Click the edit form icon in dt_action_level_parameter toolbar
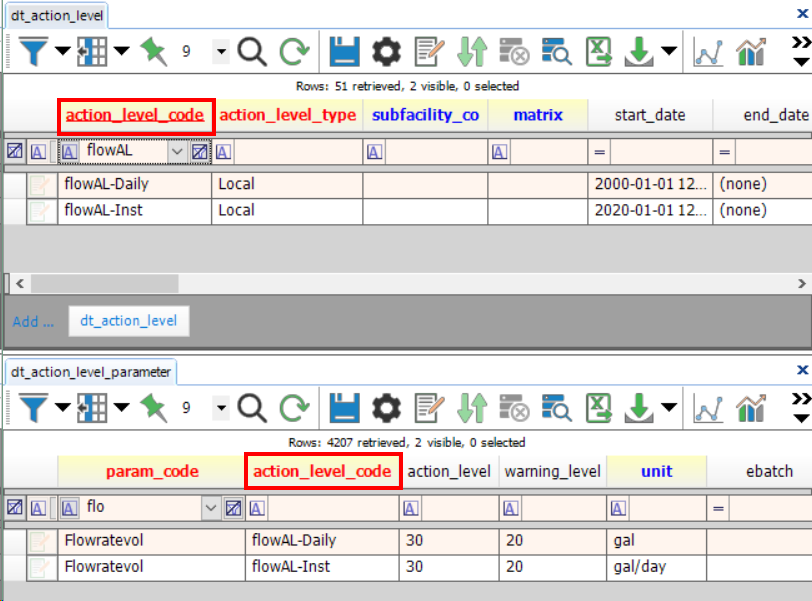 (429, 407)
